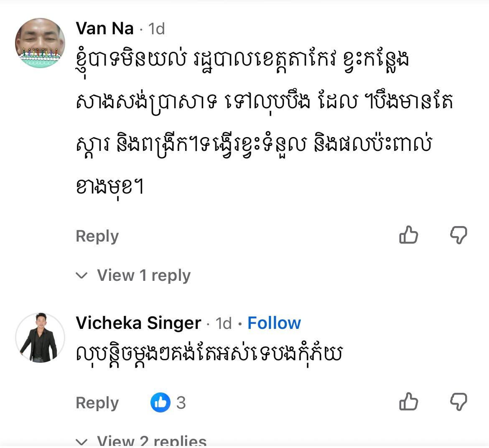This screenshot has height=448, width=489.
Task: Click the 1d timestamp beside Vicheka Singer
Action: [x=224, y=323]
